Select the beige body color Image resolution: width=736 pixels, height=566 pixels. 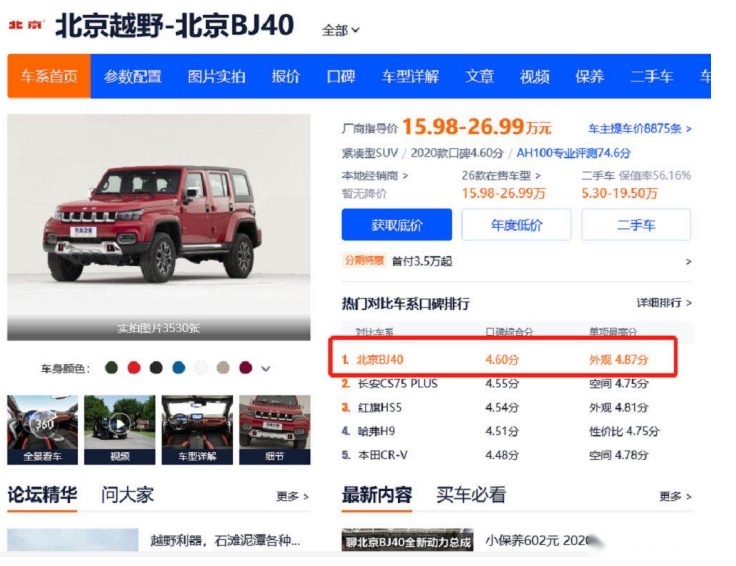223,367
